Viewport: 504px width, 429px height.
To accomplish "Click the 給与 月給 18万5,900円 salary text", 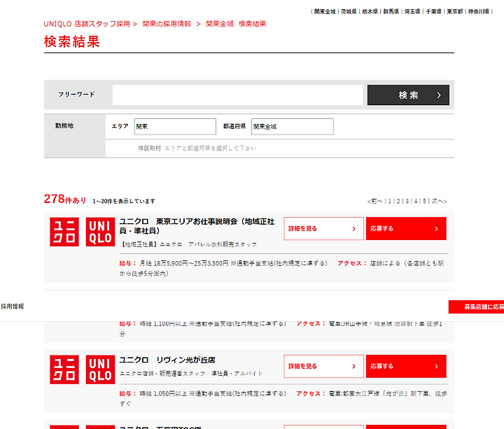I will pos(223,263).
